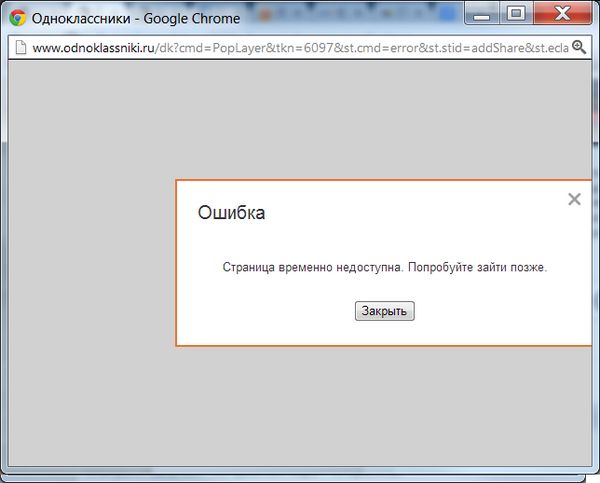Maximize the Chrome popup window

point(516,14)
